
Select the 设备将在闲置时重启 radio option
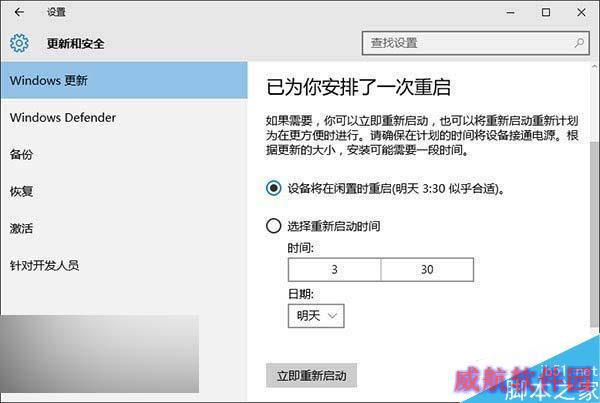coord(274,188)
